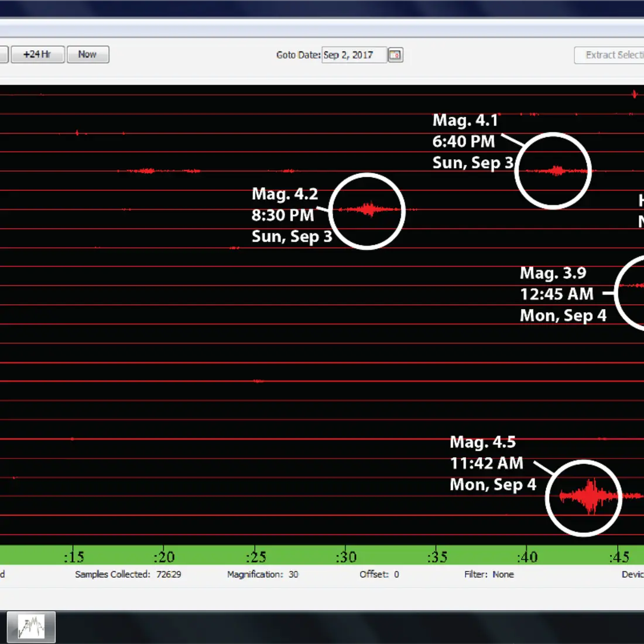This screenshot has width=644, height=644.
Task: Click the Extract Selection button
Action: (x=612, y=54)
